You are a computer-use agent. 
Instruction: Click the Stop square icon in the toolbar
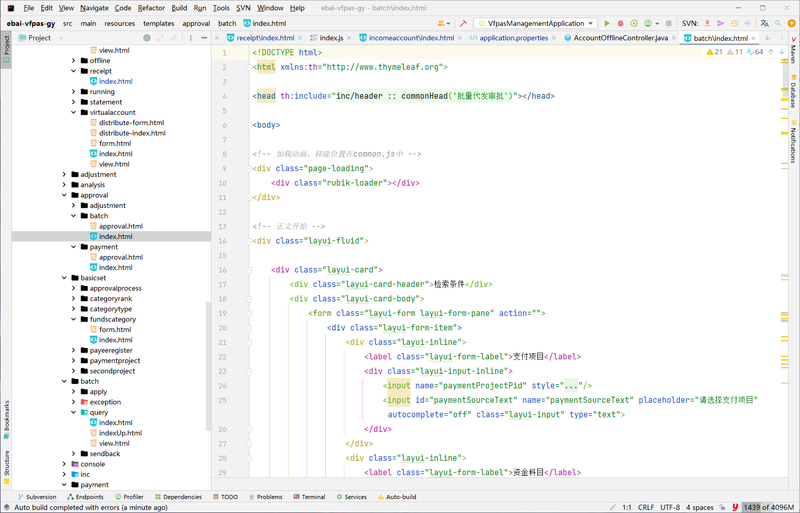coord(670,22)
